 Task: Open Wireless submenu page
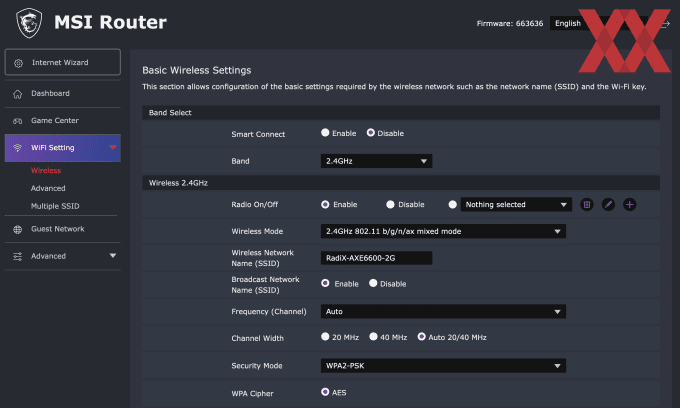(x=46, y=170)
